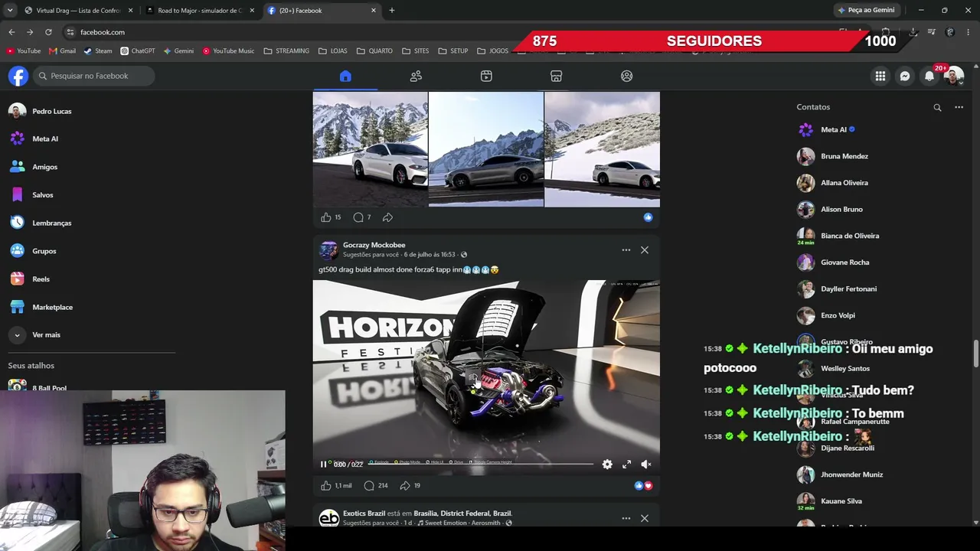980x551 pixels.
Task: Switch to the Road to Major browser tab
Action: point(200,11)
